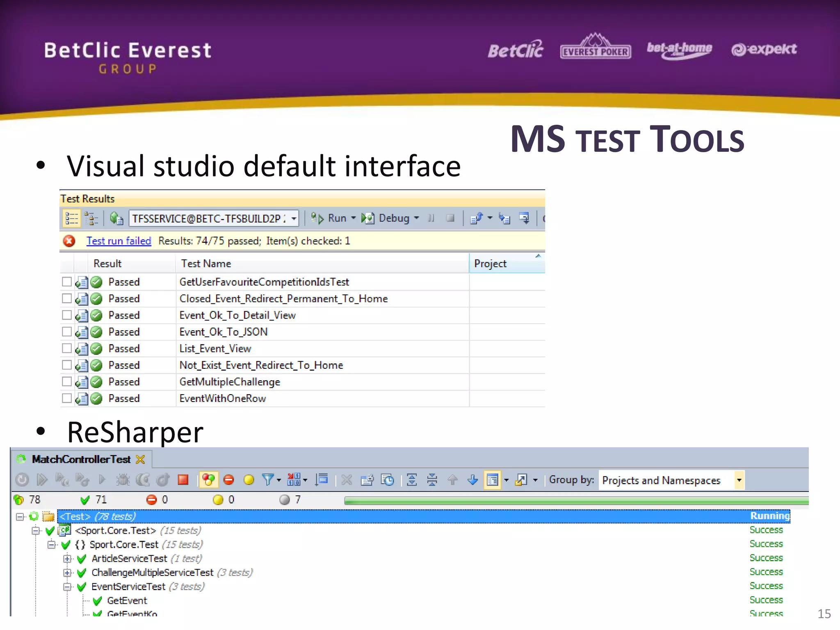Click the ReSharper debug bug icon
The width and height of the screenshot is (840, 630).
pyautogui.click(x=123, y=479)
